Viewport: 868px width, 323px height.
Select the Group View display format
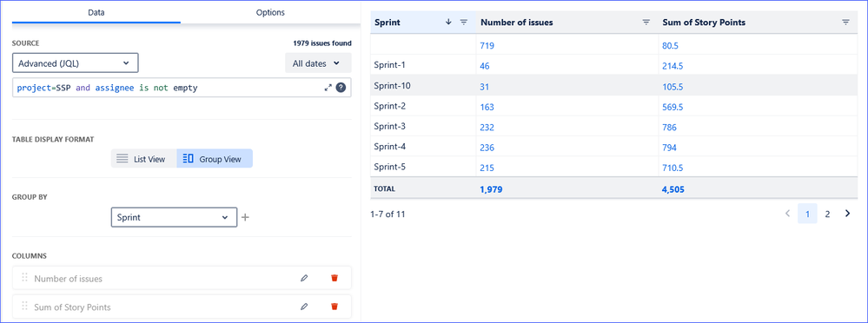(x=215, y=159)
